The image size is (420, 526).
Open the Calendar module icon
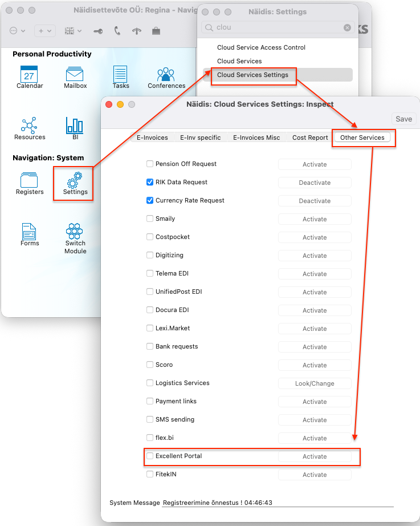tap(29, 74)
